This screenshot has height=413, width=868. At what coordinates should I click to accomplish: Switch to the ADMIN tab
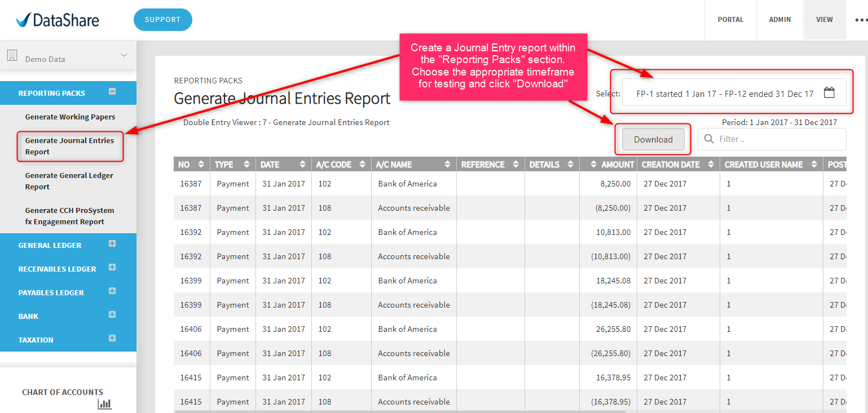pyautogui.click(x=780, y=20)
